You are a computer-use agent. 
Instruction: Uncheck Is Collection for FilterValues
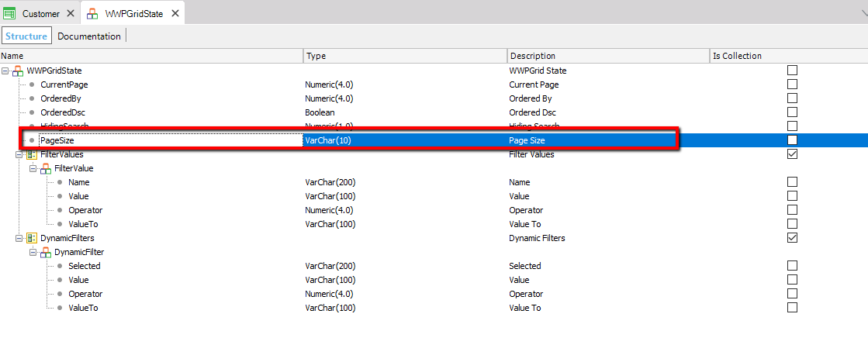792,154
